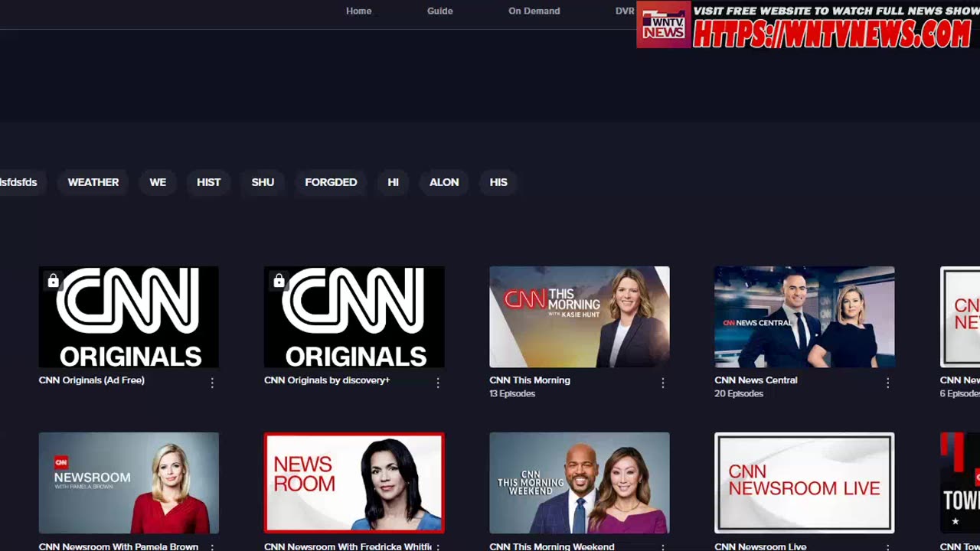The height and width of the screenshot is (551, 980).
Task: Click the CNN This Morning title text
Action: (x=530, y=380)
